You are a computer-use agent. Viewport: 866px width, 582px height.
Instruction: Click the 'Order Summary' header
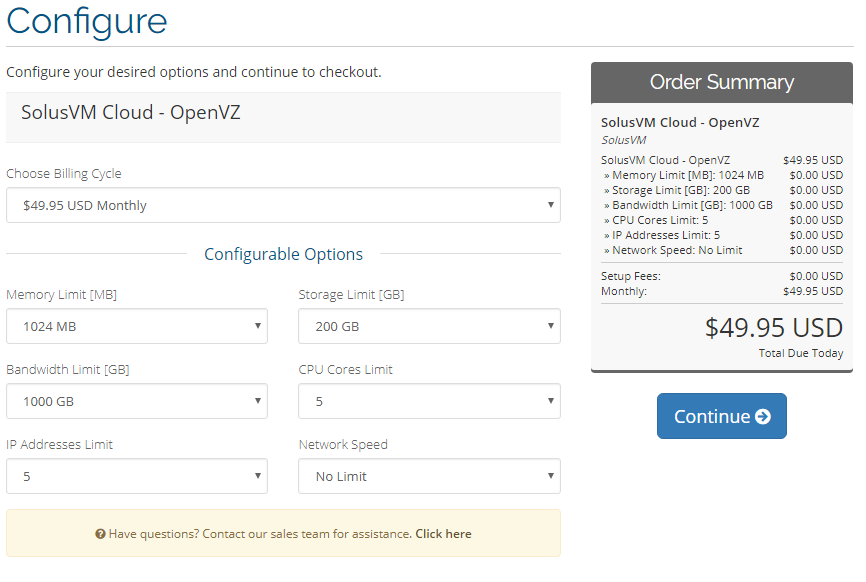(x=721, y=82)
